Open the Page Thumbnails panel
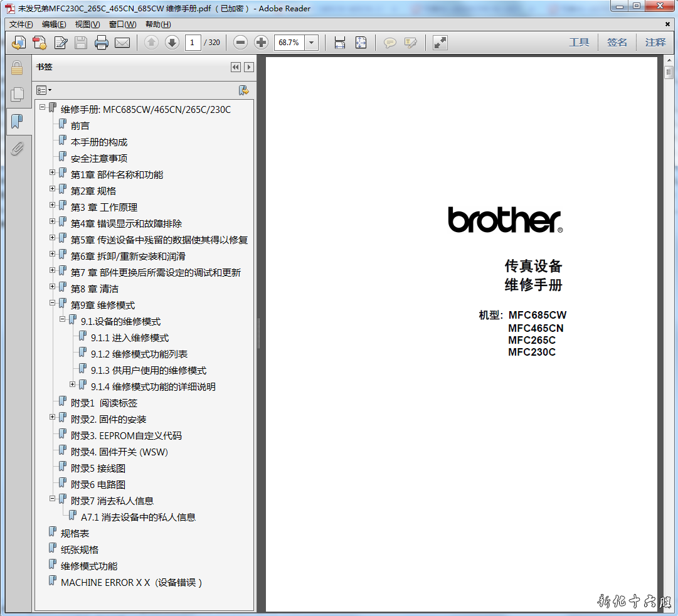 [17, 94]
